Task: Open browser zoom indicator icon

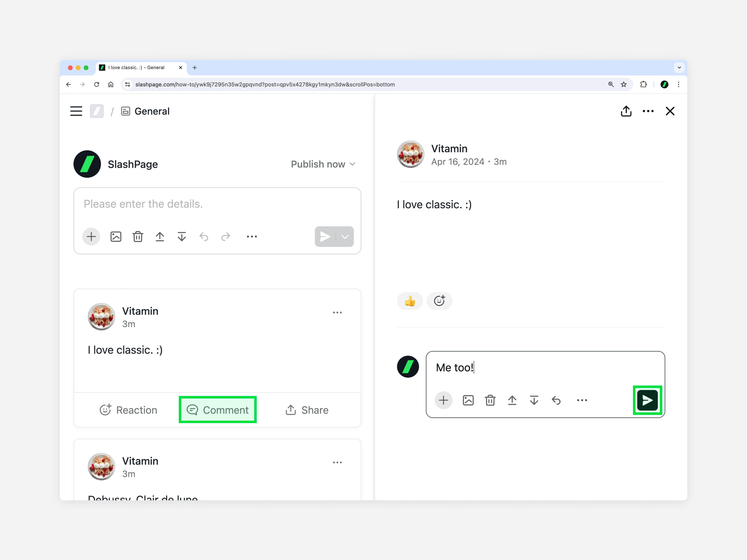Action: pyautogui.click(x=611, y=84)
